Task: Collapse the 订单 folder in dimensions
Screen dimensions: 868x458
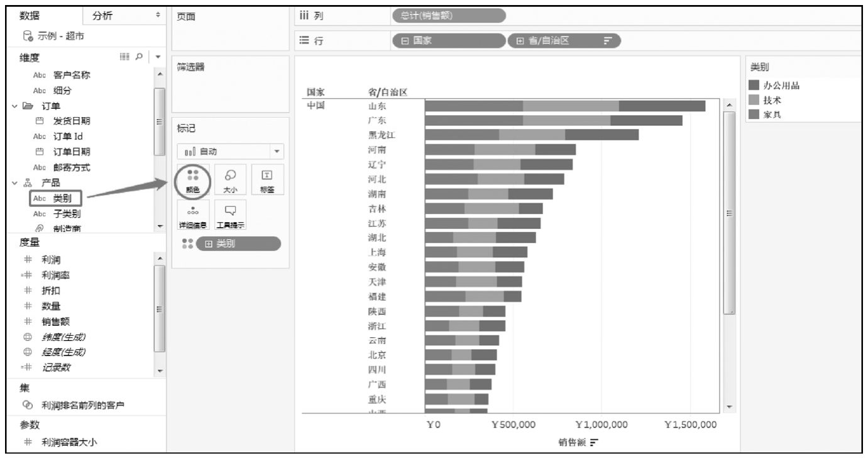Action: click(15, 106)
